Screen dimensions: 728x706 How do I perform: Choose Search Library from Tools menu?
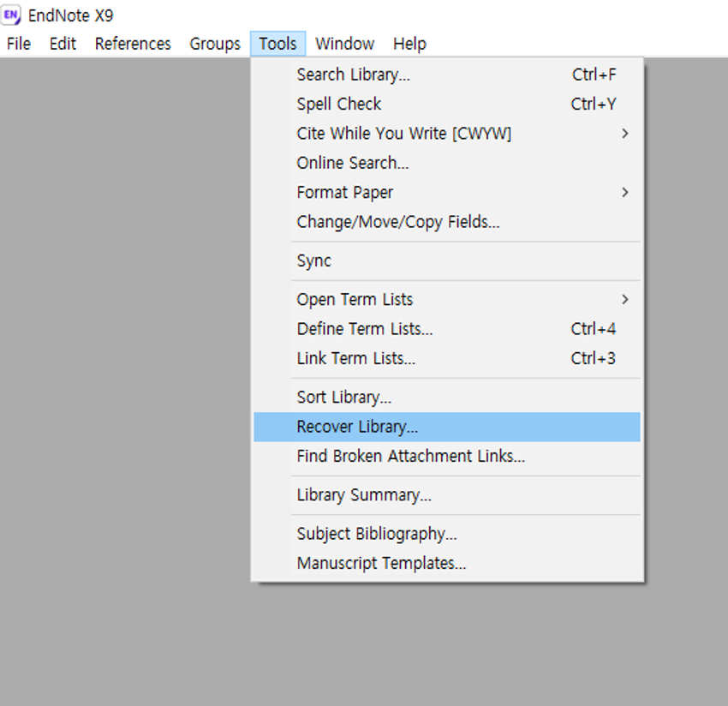point(447,75)
